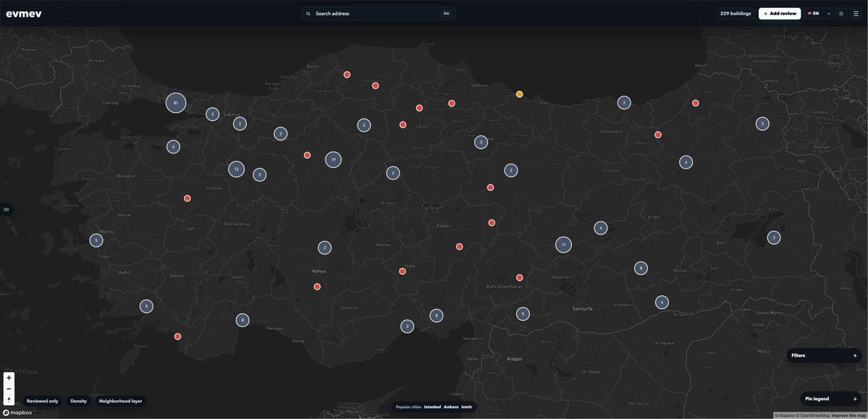Show the Neighborhood layer
This screenshot has height=419, width=868.
pyautogui.click(x=119, y=399)
